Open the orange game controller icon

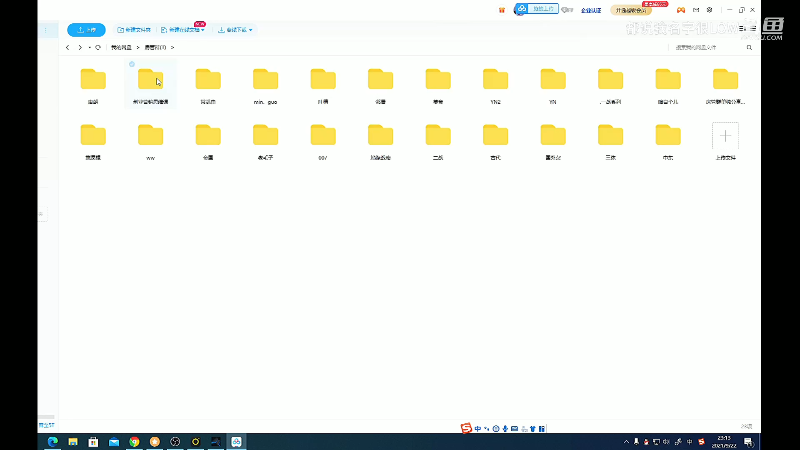[x=681, y=10]
